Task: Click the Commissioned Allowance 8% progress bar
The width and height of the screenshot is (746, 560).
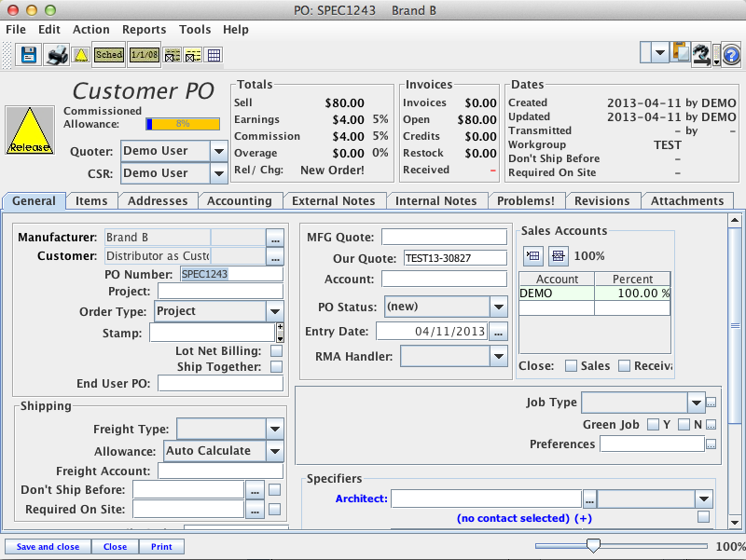Action: (183, 124)
